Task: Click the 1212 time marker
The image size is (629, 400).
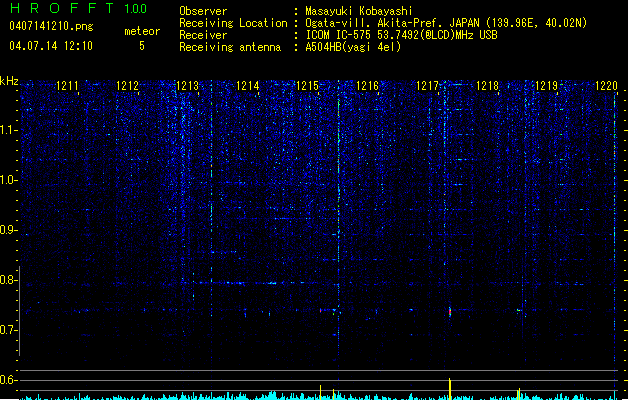Action: coord(127,86)
